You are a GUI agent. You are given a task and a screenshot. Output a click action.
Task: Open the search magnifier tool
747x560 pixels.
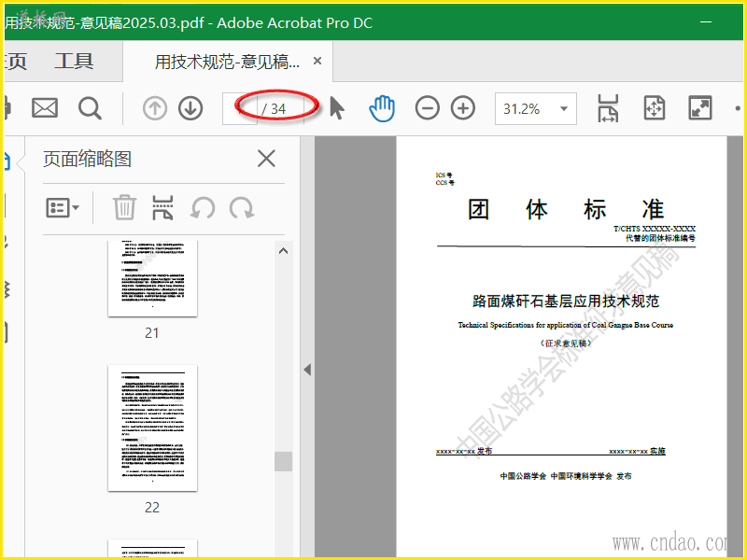pyautogui.click(x=90, y=108)
